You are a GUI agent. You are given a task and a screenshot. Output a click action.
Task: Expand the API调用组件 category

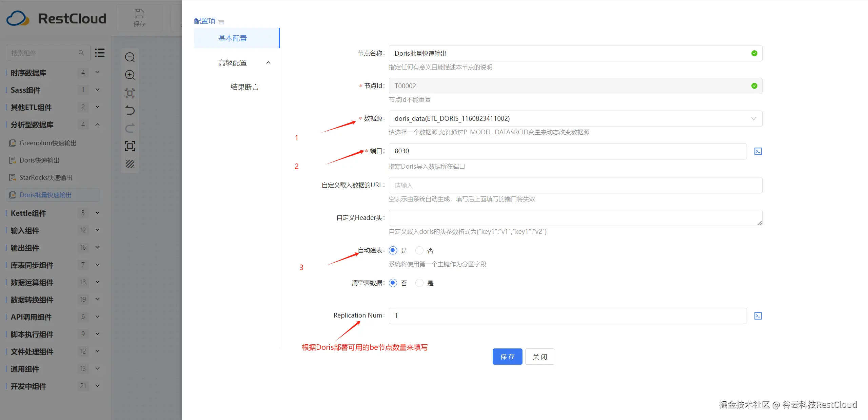coord(97,317)
